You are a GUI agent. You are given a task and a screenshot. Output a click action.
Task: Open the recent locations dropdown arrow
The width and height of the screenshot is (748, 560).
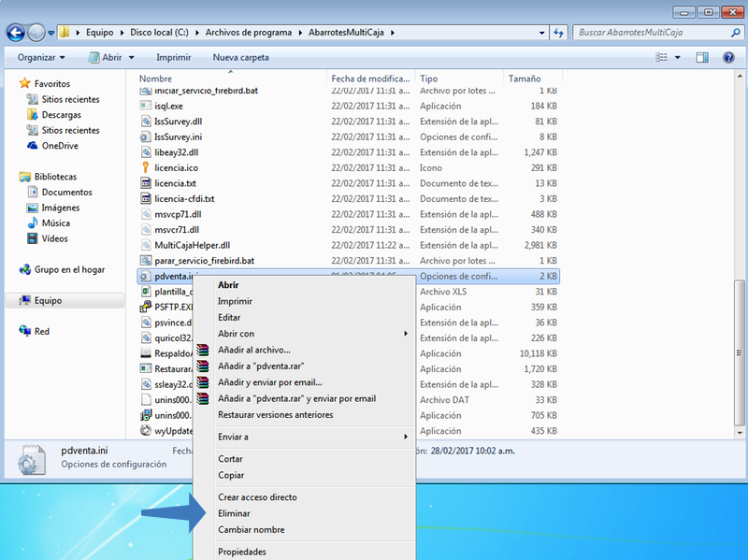click(x=51, y=33)
